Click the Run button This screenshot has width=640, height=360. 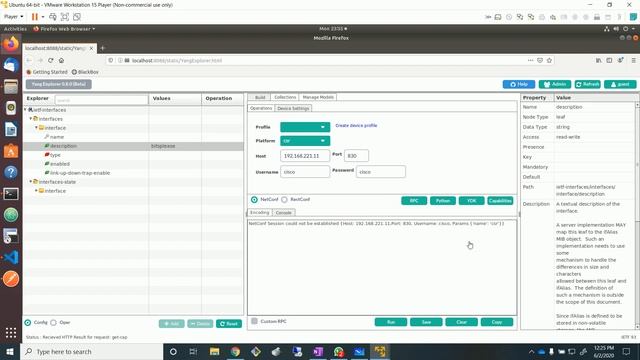[391, 322]
